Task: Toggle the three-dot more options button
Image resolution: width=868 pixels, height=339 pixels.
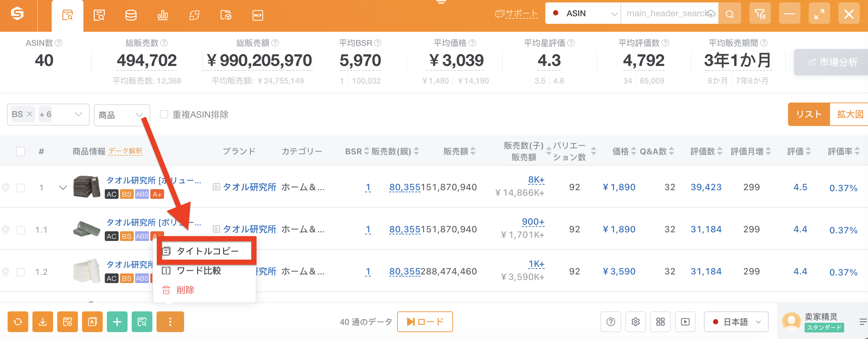Action: 170,322
